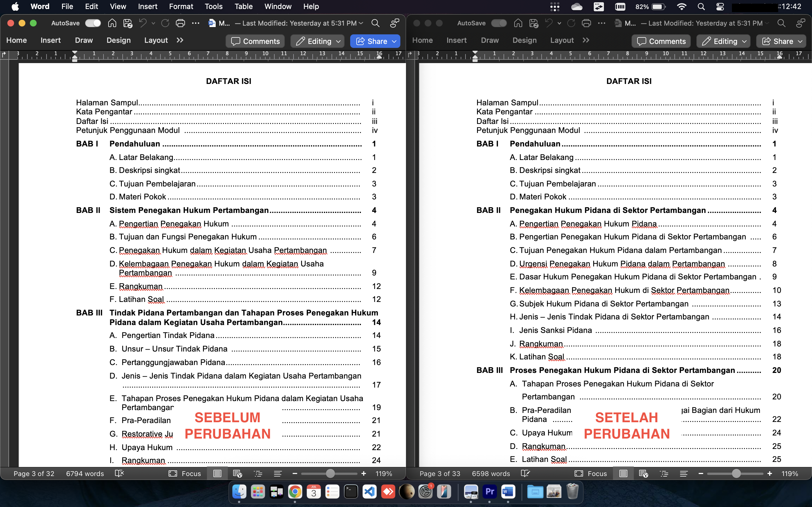Expand more ribbon tabs chevron in left window
Image resolution: width=812 pixels, height=507 pixels.
coord(180,40)
